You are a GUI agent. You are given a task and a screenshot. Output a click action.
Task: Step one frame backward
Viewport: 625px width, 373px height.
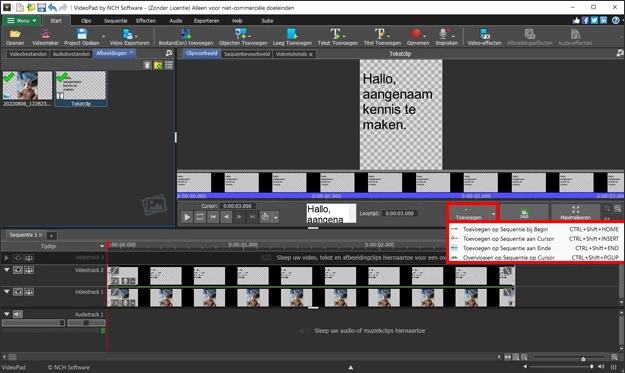[x=226, y=217]
